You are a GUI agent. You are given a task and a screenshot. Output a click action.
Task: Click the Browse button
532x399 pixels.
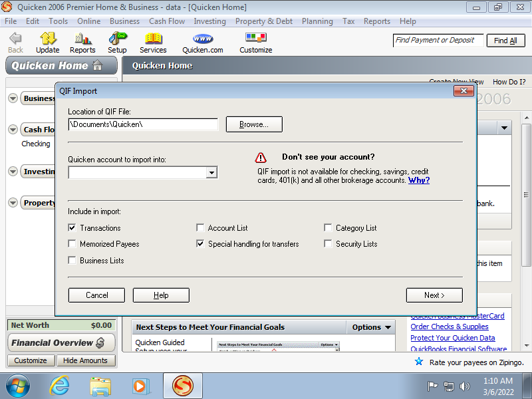pos(254,124)
